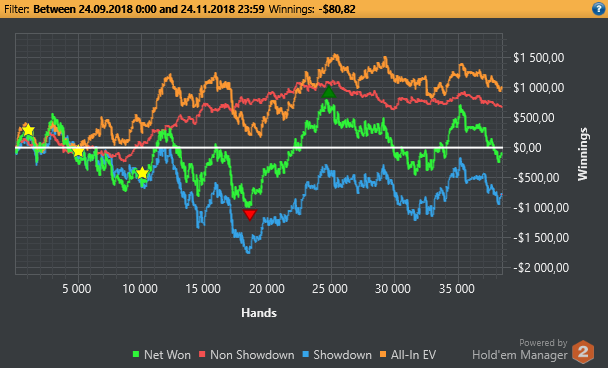Open the blue help question mark icon
The height and width of the screenshot is (368, 608).
599,9
